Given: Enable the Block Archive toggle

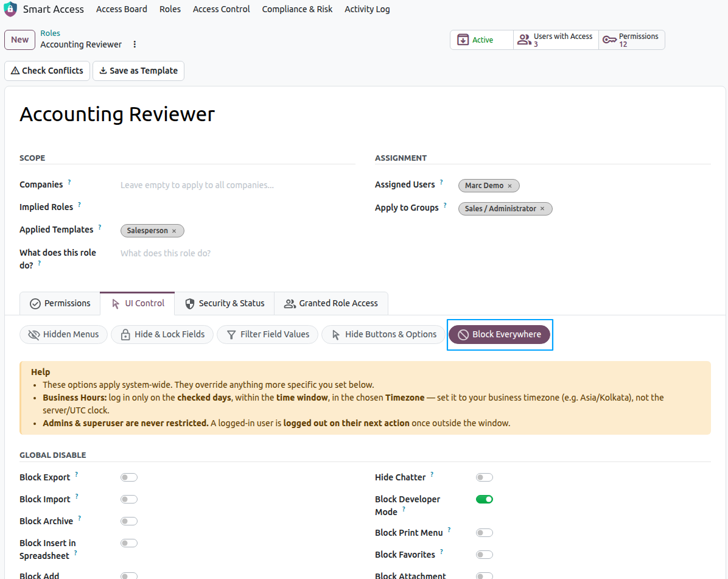Looking at the screenshot, I should (129, 521).
